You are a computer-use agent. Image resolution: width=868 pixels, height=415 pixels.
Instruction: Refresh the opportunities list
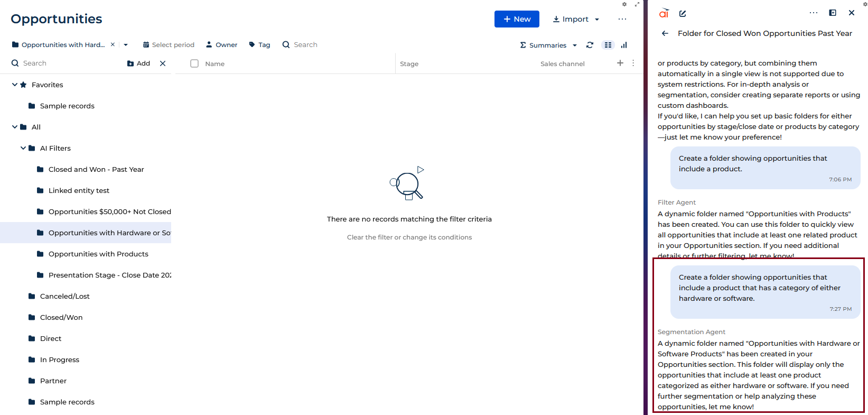click(x=590, y=45)
